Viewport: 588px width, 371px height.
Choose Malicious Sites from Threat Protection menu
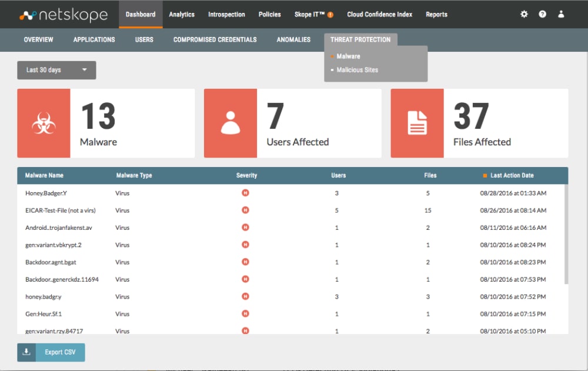coord(358,70)
